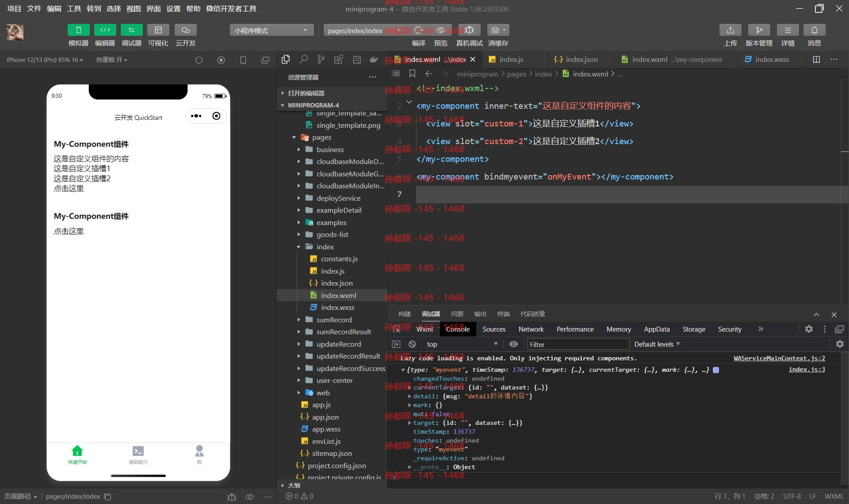The image size is (849, 504).
Task: Expand the Open Editors section
Action: click(x=332, y=93)
